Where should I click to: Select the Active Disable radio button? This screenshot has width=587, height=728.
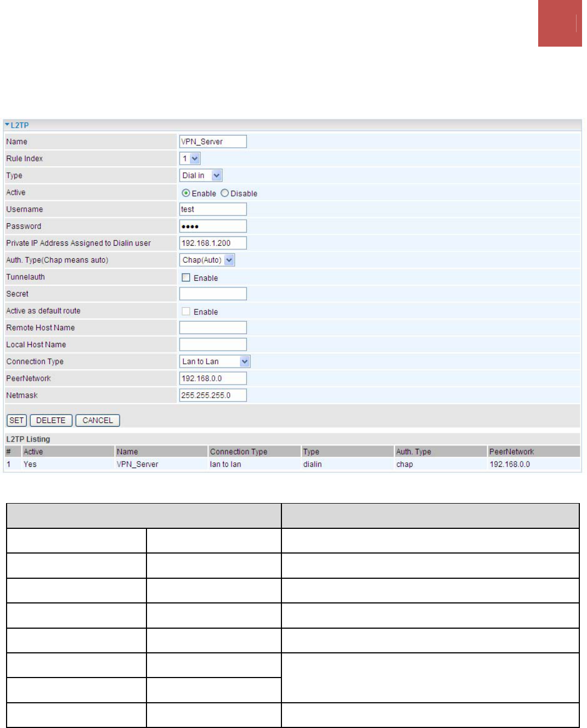224,193
